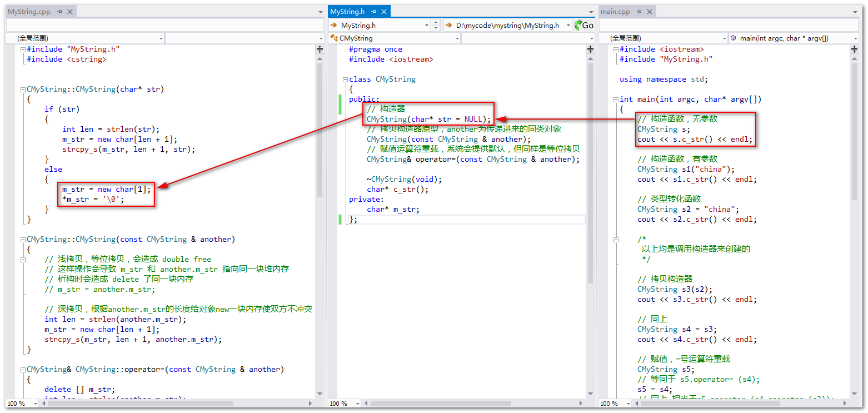Screen dimensions: 868x413
Task: Click scroll-left arrow under main.cpp editor
Action: click(637, 404)
